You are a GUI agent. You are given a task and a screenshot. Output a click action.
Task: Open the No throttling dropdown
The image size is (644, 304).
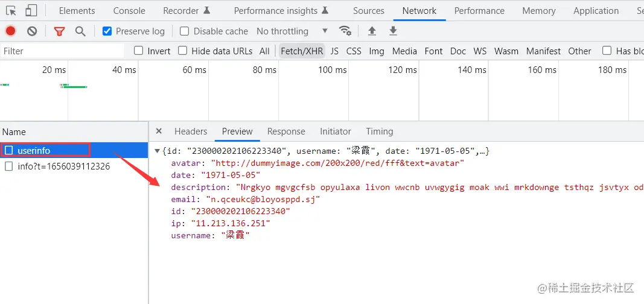point(292,31)
